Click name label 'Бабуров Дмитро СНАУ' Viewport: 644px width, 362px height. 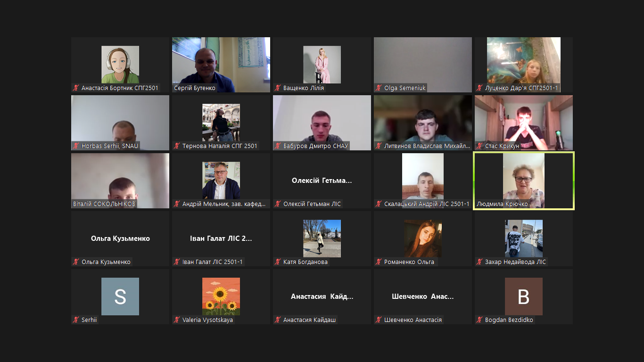(316, 146)
